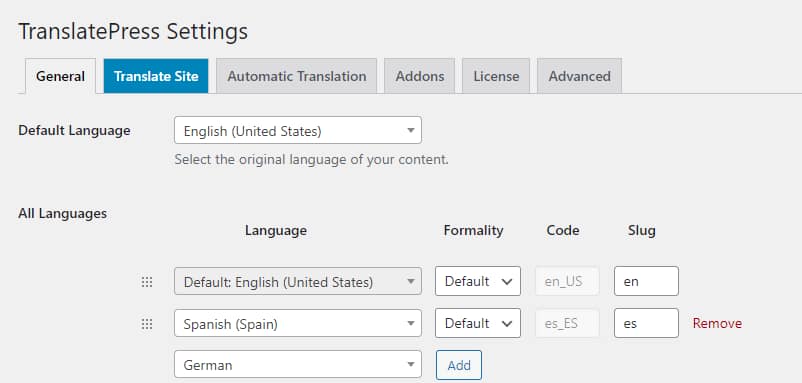Click the en_US code field

pos(567,281)
